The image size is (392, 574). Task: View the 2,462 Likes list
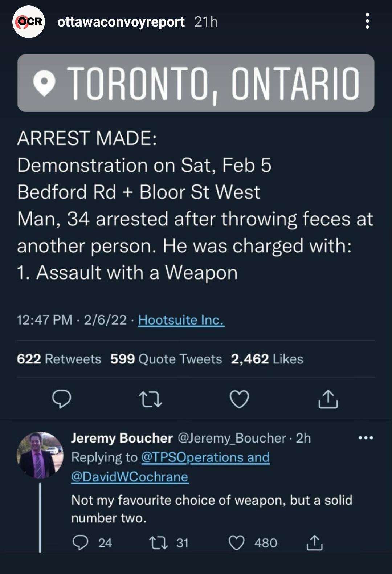coord(267,359)
